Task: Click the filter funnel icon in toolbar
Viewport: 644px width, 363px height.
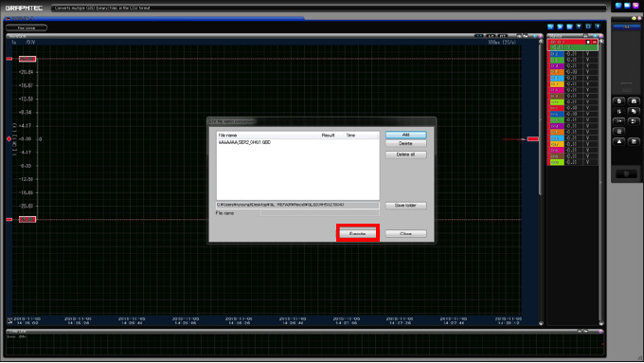Action: (579, 27)
